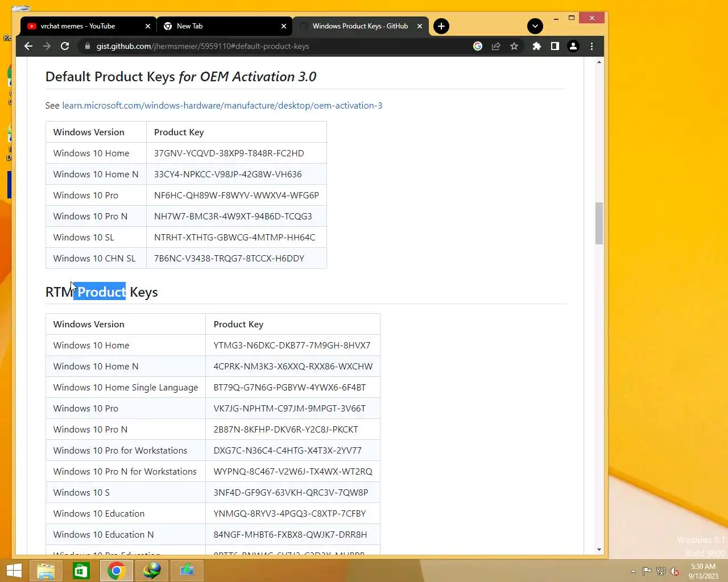Image resolution: width=728 pixels, height=582 pixels.
Task: Open the Windows Start button
Action: tap(14, 571)
